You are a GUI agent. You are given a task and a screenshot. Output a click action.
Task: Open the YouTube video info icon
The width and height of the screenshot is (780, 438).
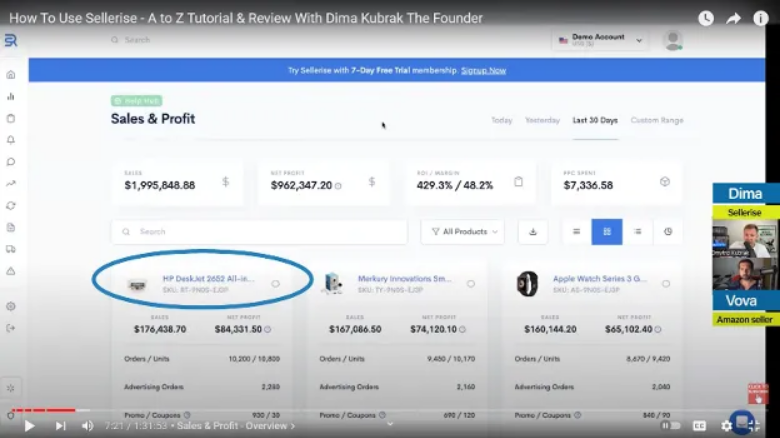coord(761,18)
